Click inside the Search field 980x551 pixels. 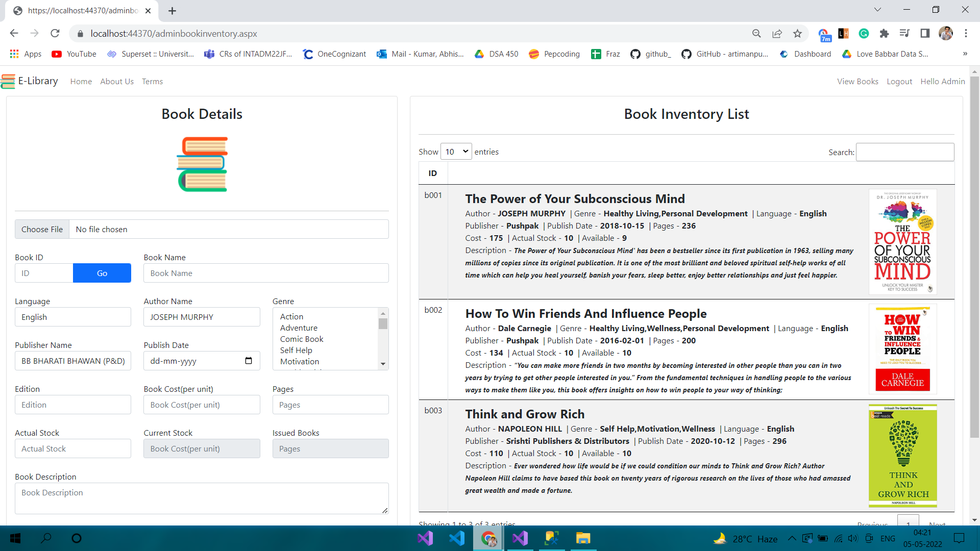point(904,152)
